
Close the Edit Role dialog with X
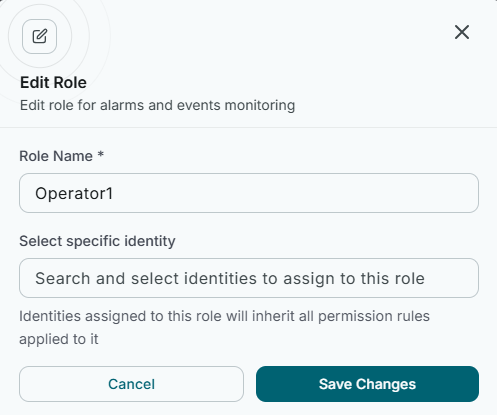click(462, 32)
